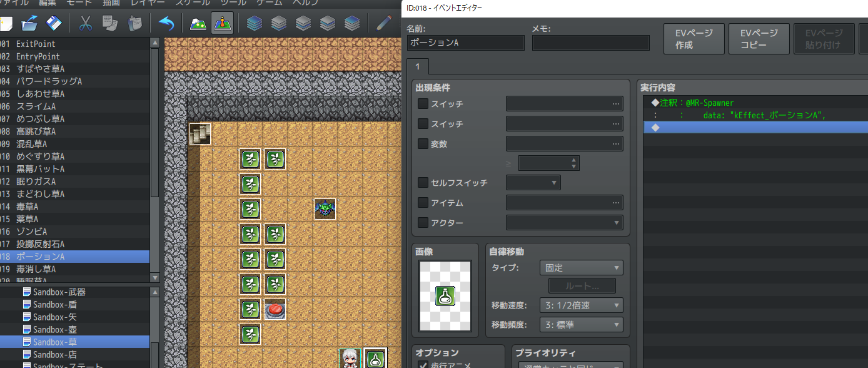Select event 016 ゾンビA in the list

[75, 232]
